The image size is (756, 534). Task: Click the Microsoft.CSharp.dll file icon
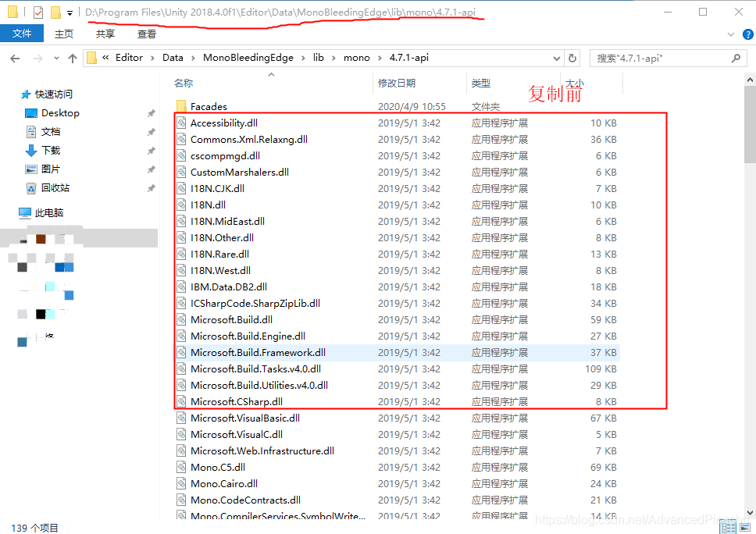pos(181,401)
